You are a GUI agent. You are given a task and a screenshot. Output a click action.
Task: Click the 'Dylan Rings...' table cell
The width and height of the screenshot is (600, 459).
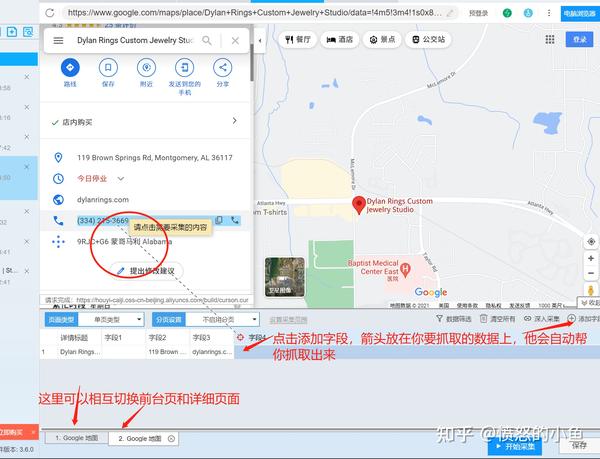click(x=80, y=352)
